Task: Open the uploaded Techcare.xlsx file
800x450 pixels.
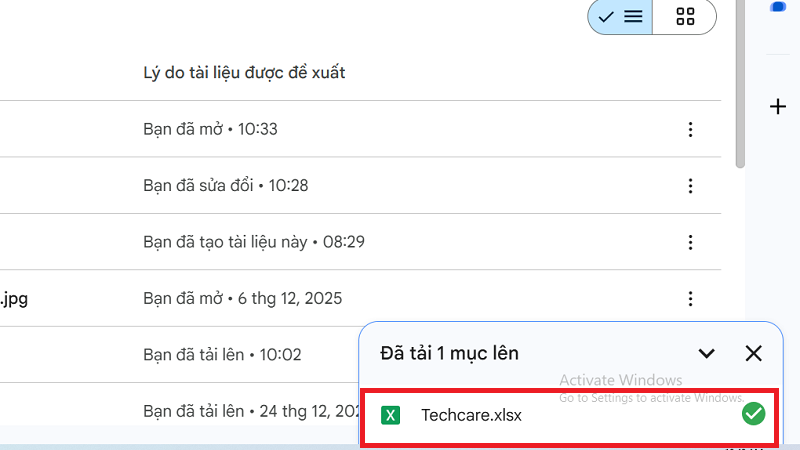Action: (472, 415)
